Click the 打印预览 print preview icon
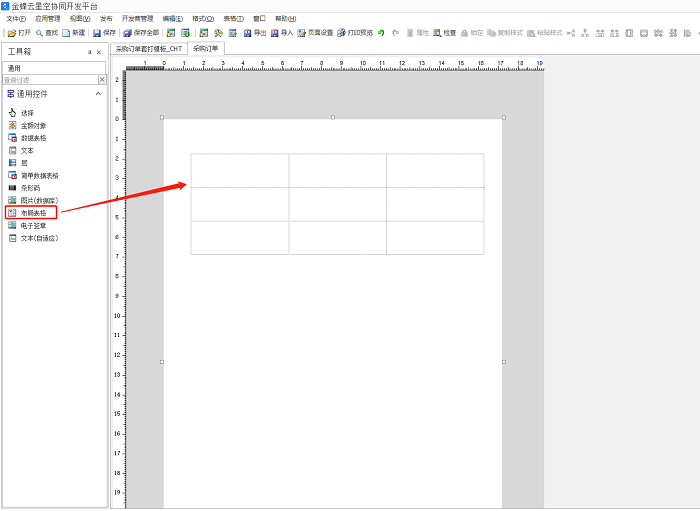 [355, 33]
